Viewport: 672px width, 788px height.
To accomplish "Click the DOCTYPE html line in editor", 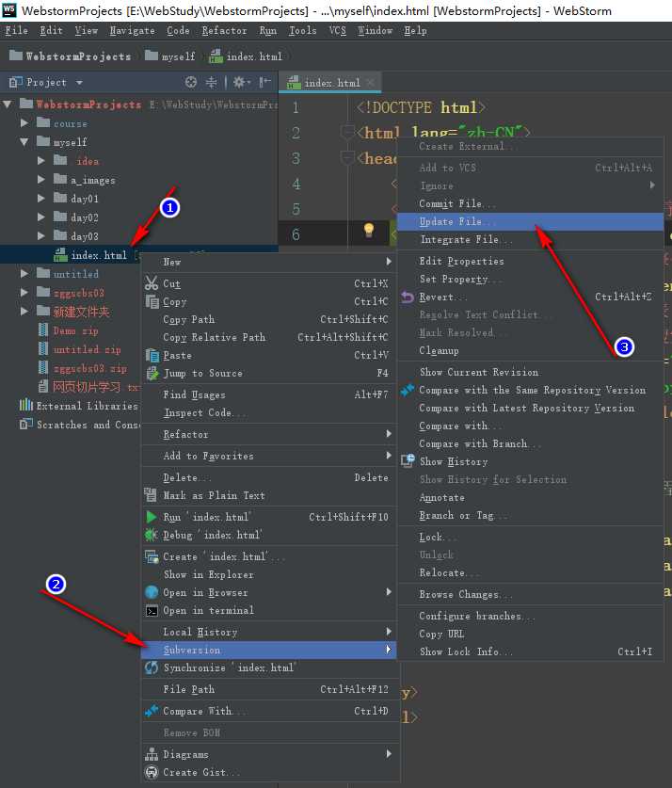I will tap(421, 107).
